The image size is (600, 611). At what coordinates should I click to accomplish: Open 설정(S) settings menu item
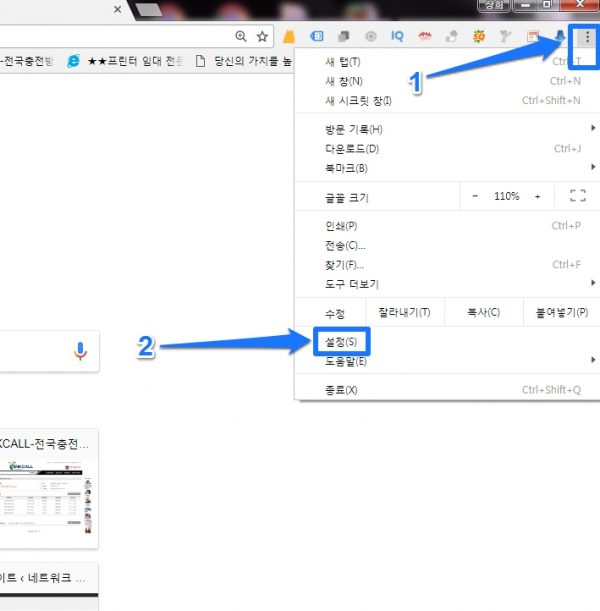tap(447, 342)
